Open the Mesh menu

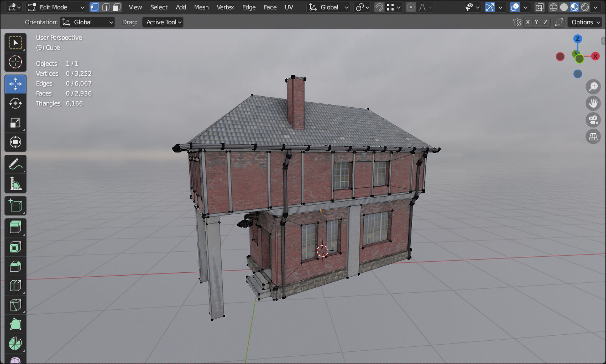tap(202, 7)
